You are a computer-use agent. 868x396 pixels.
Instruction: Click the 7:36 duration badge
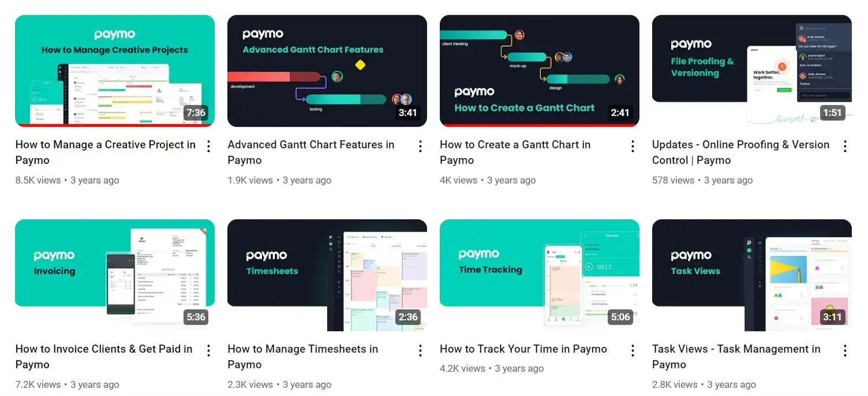(196, 113)
